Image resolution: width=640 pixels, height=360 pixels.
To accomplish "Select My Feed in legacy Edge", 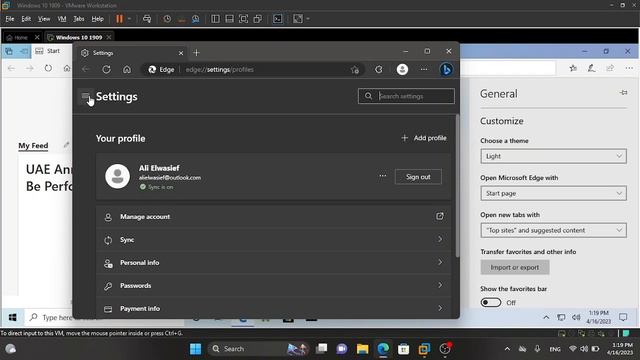I will (x=33, y=146).
